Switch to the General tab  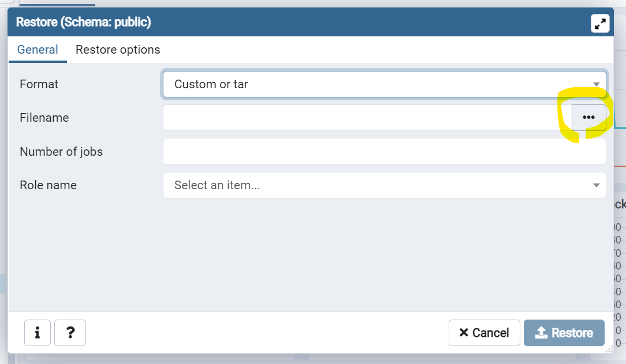[x=38, y=50]
